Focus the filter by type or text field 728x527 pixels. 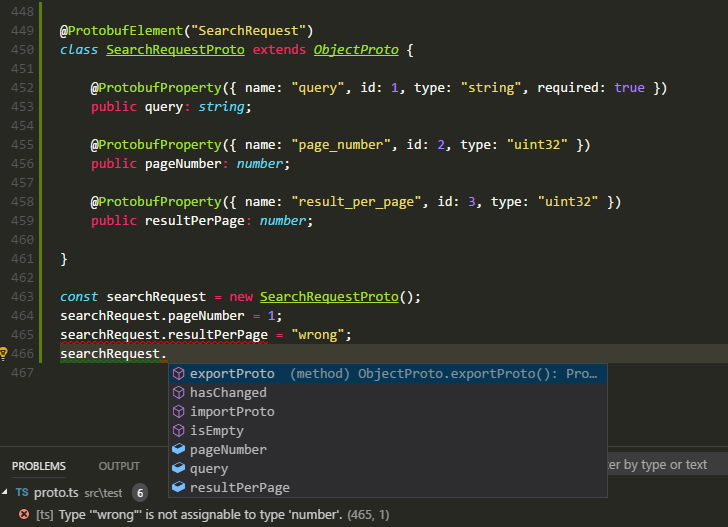pyautogui.click(x=668, y=465)
